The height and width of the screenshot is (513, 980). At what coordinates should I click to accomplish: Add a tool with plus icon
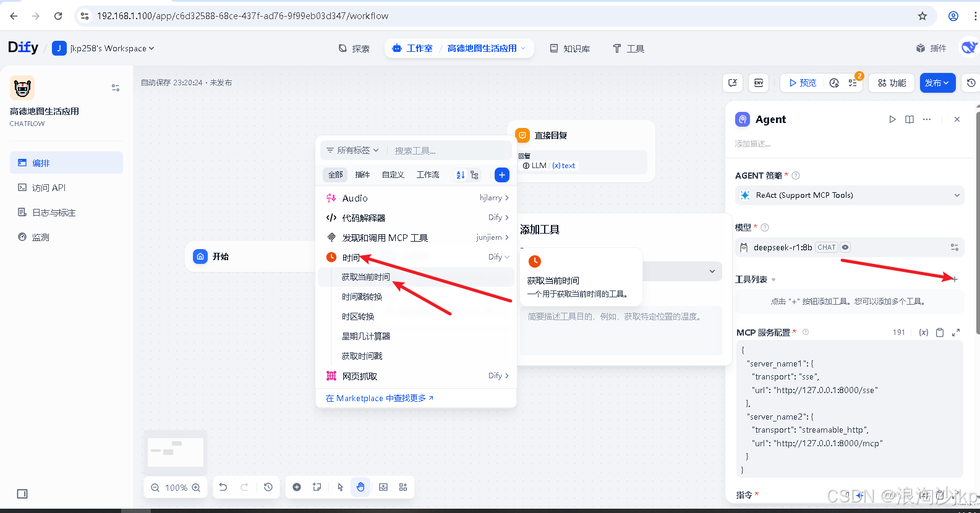click(x=955, y=279)
